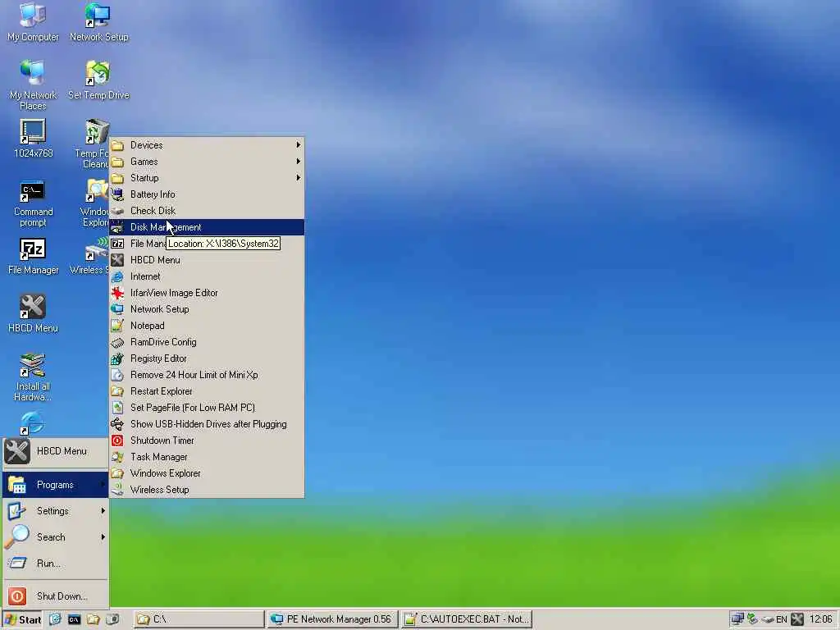Open Network Setup desktop shortcut
This screenshot has width=840, height=630.
point(98,22)
